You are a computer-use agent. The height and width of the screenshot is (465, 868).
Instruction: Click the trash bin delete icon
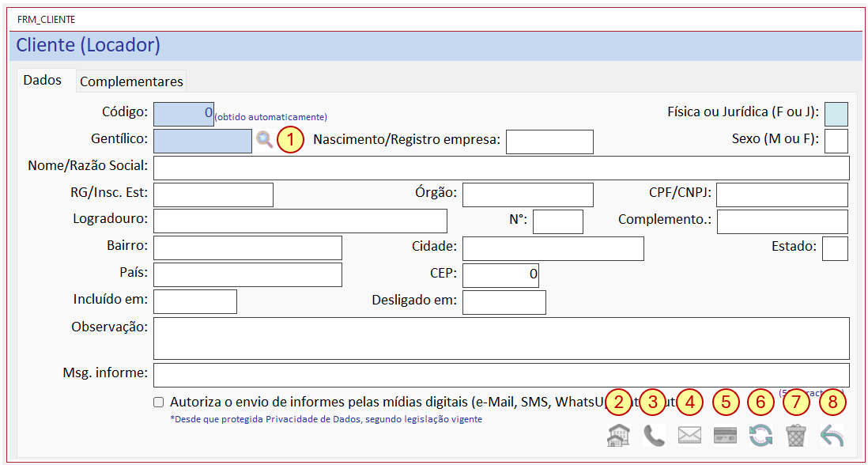click(x=796, y=436)
